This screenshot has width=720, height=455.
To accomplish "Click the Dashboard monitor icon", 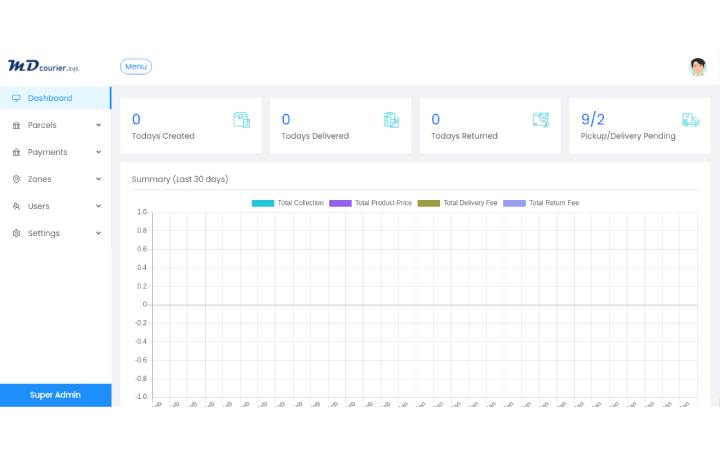I will (16, 98).
